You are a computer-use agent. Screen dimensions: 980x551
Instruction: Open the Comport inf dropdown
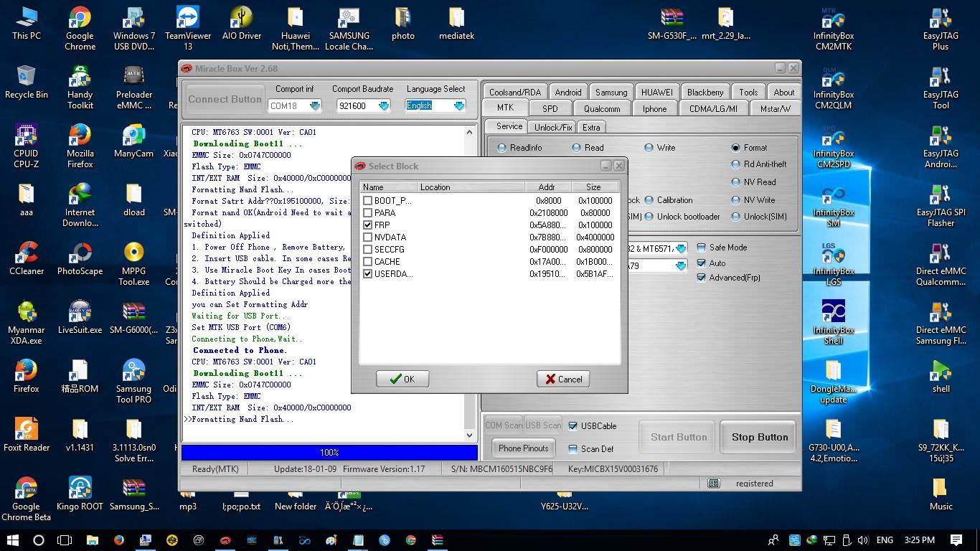(315, 106)
